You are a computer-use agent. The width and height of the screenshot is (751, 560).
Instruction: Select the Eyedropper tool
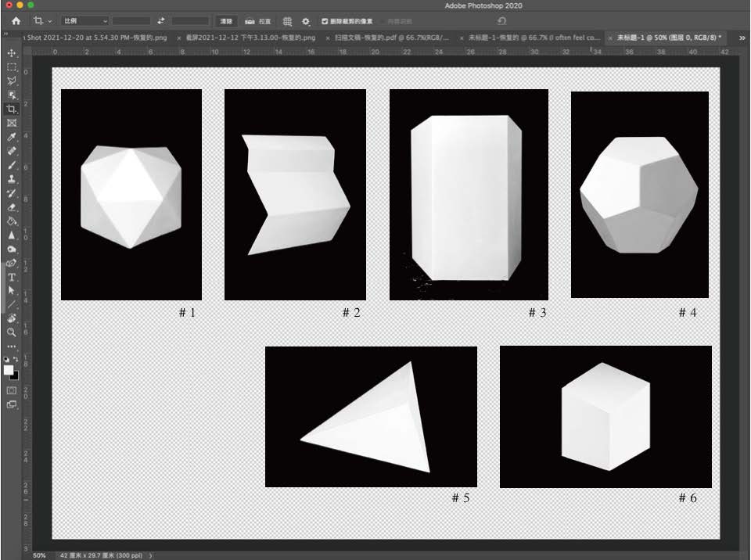[x=12, y=138]
